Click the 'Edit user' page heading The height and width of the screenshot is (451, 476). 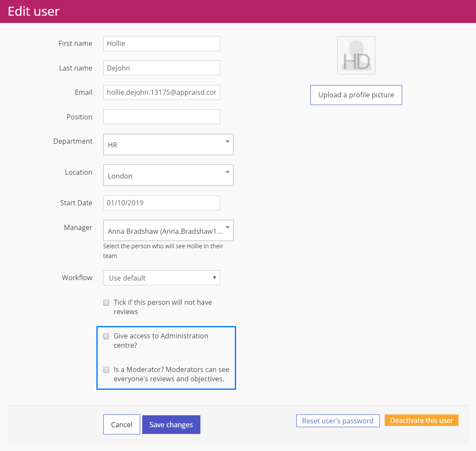click(x=34, y=11)
